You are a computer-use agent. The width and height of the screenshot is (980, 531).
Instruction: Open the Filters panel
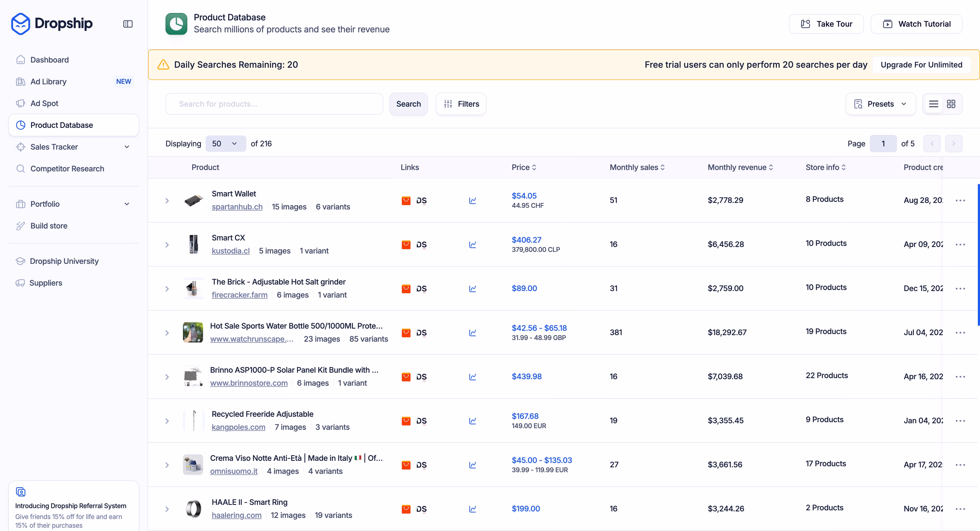(461, 104)
